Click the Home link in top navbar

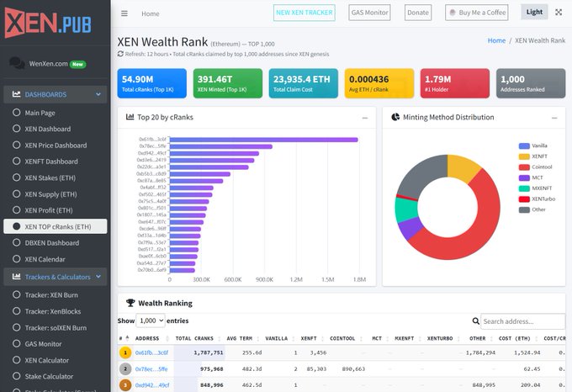pyautogui.click(x=151, y=13)
